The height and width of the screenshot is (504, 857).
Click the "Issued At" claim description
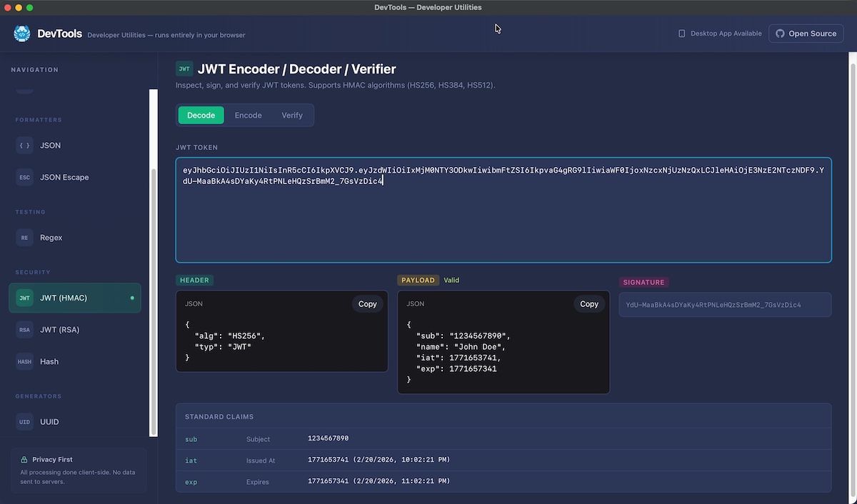(261, 460)
